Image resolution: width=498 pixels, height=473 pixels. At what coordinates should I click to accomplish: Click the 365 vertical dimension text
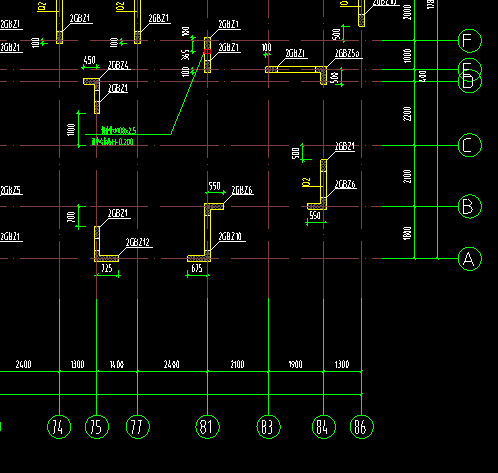[186, 55]
